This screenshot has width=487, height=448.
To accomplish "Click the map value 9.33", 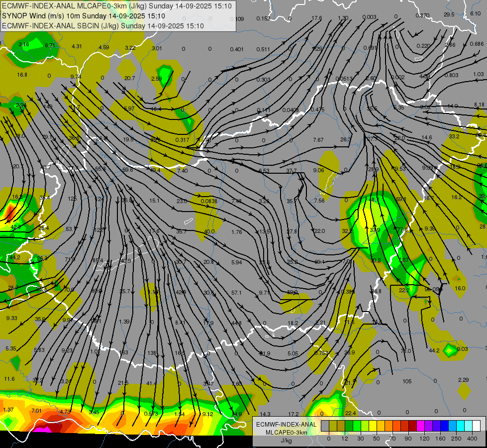I will click(12, 318).
